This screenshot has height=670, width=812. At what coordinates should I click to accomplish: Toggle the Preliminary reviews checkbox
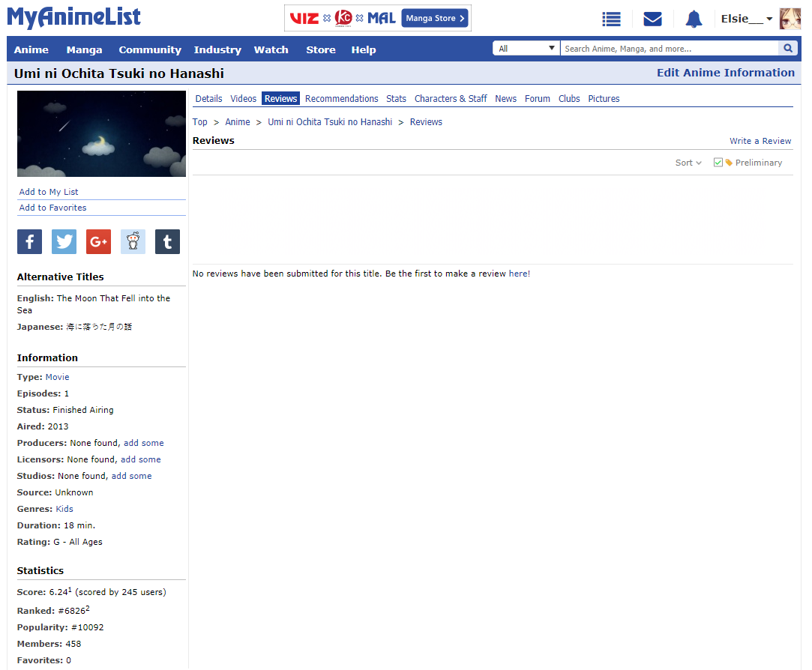(x=718, y=163)
